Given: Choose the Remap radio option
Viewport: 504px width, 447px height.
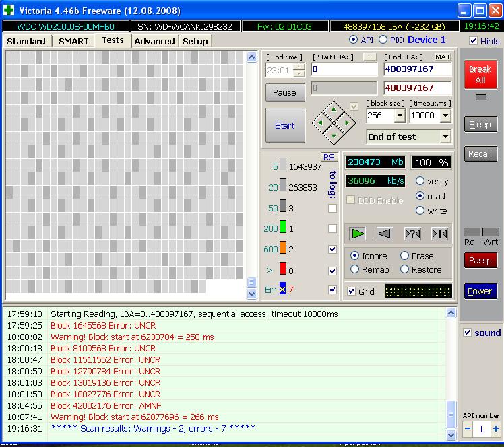Looking at the screenshot, I should coord(355,269).
